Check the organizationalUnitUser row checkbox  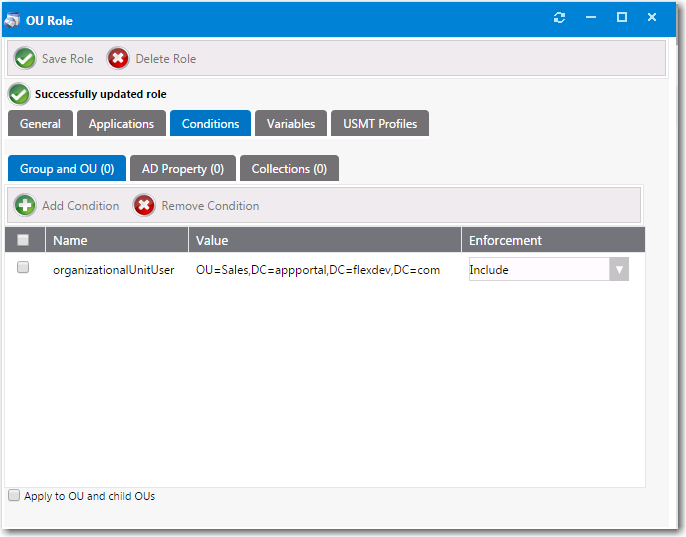click(x=23, y=268)
